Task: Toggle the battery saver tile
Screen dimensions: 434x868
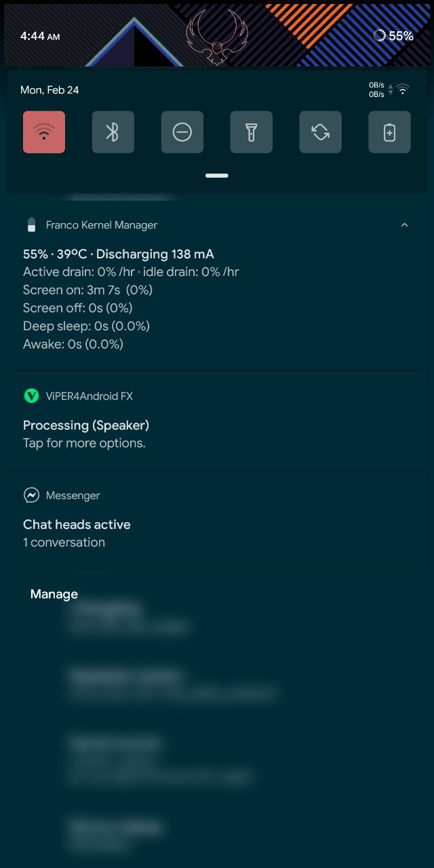Action: (x=390, y=132)
